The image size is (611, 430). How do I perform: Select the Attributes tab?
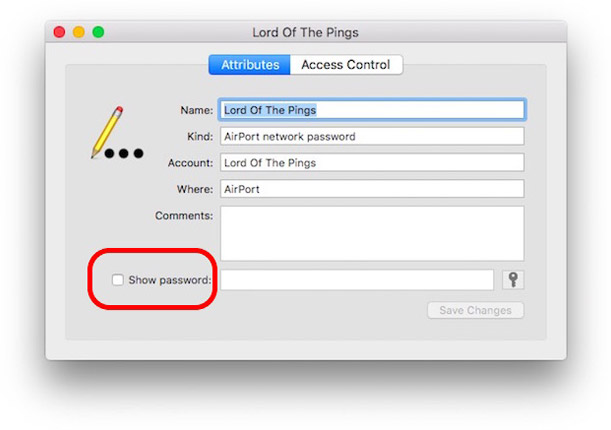click(250, 65)
